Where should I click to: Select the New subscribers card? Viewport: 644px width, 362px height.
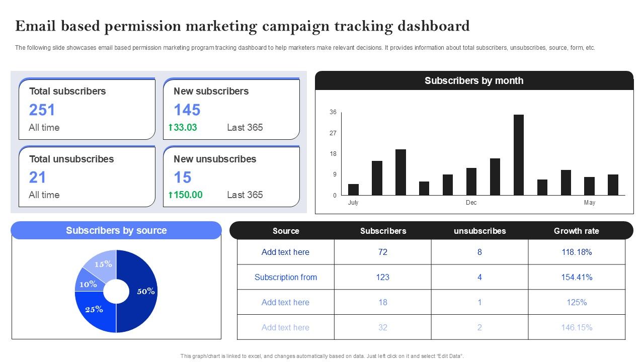231,109
